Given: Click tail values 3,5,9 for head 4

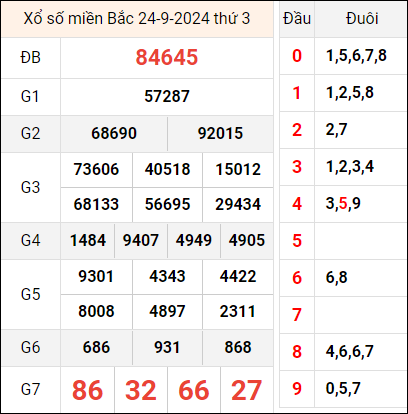Looking at the screenshot, I should (x=343, y=203).
